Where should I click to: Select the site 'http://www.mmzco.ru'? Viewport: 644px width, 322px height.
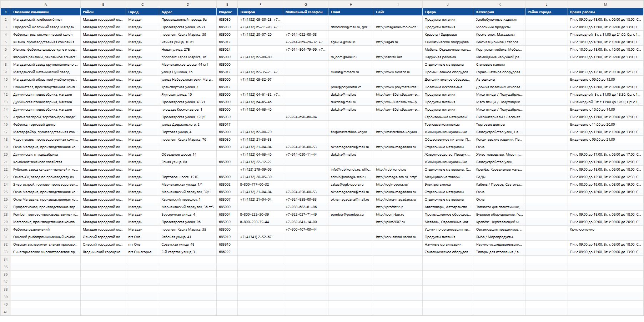point(398,72)
